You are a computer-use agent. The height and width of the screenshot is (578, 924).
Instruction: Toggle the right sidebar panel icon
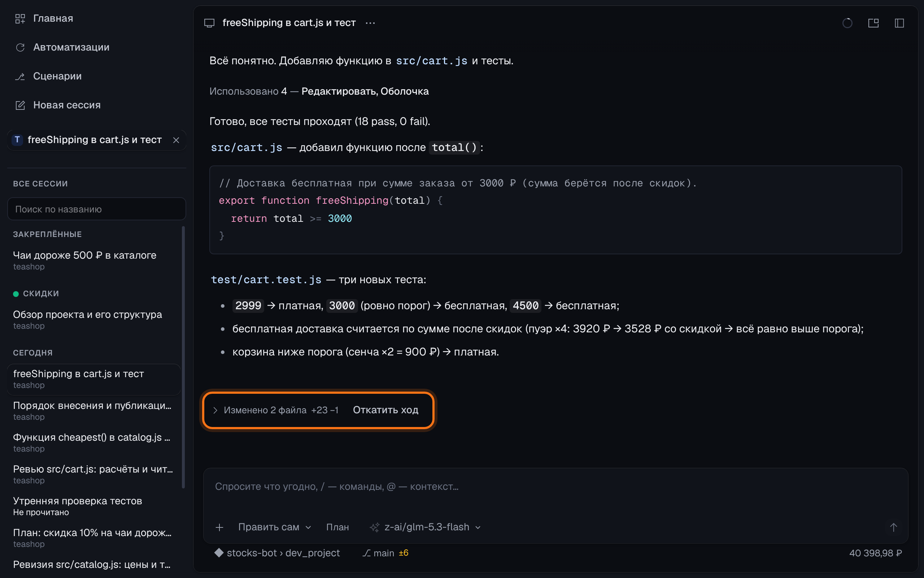point(899,23)
